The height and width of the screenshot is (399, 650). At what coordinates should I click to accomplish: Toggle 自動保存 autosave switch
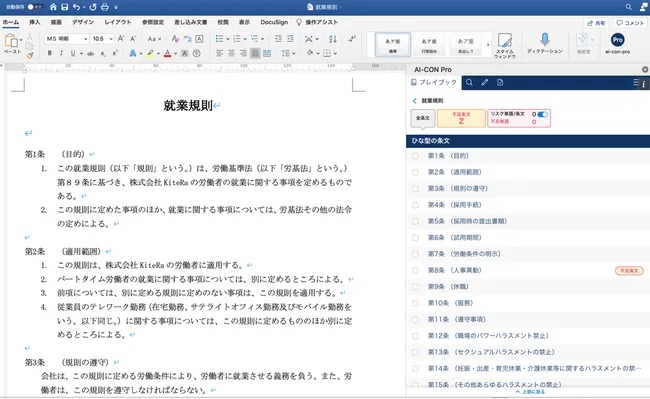(x=34, y=7)
